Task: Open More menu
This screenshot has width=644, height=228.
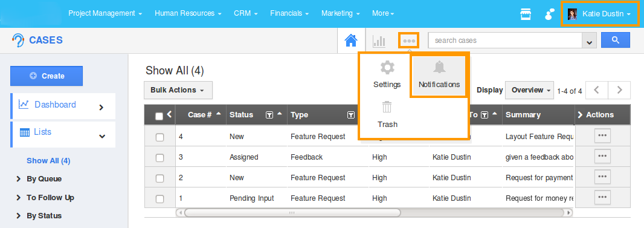Action: [383, 13]
